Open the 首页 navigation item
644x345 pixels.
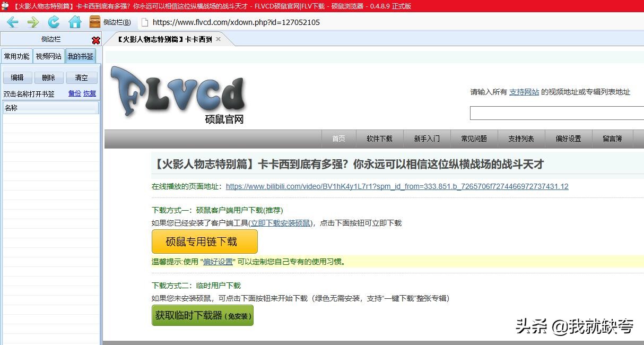click(338, 139)
